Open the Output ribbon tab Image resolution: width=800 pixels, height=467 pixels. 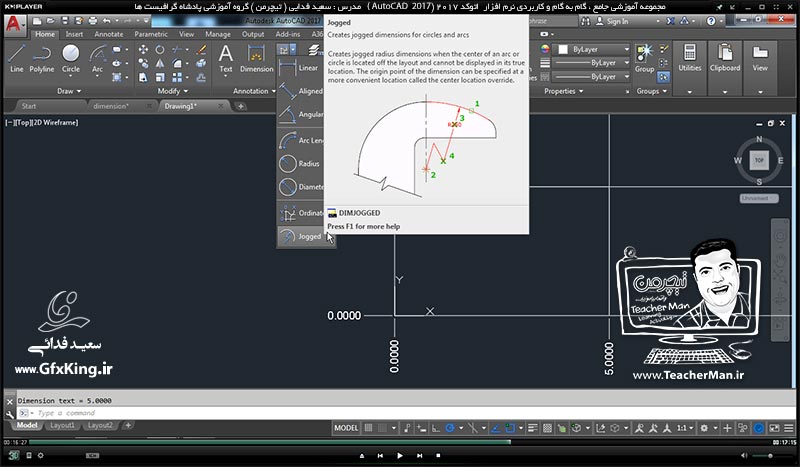coord(253,34)
